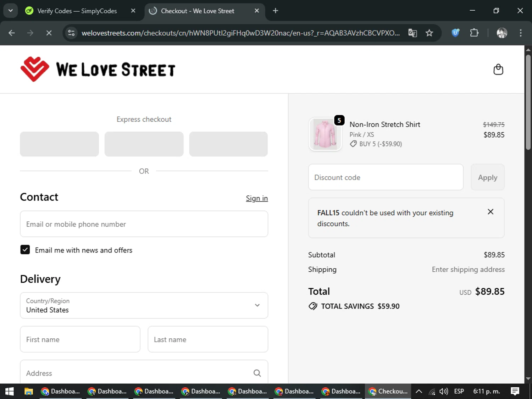This screenshot has width=532, height=399.
Task: Click the Non-Iron Stretch Shirt product name
Action: tap(385, 124)
